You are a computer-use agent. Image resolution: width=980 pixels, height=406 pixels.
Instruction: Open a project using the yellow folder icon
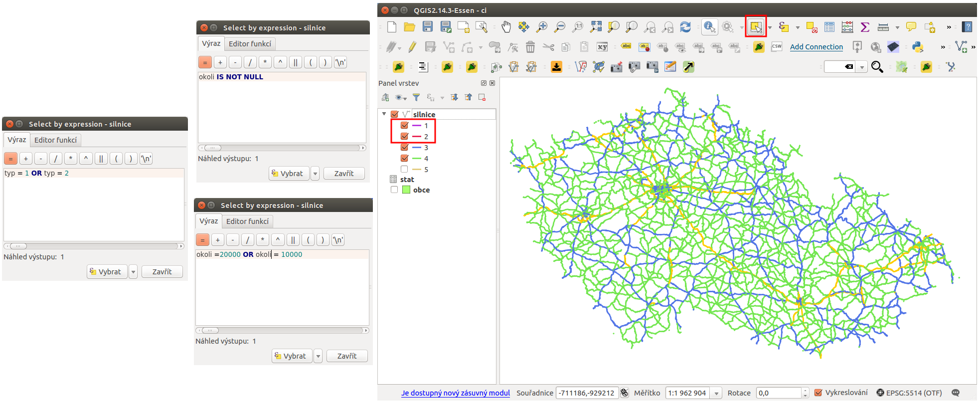point(410,27)
